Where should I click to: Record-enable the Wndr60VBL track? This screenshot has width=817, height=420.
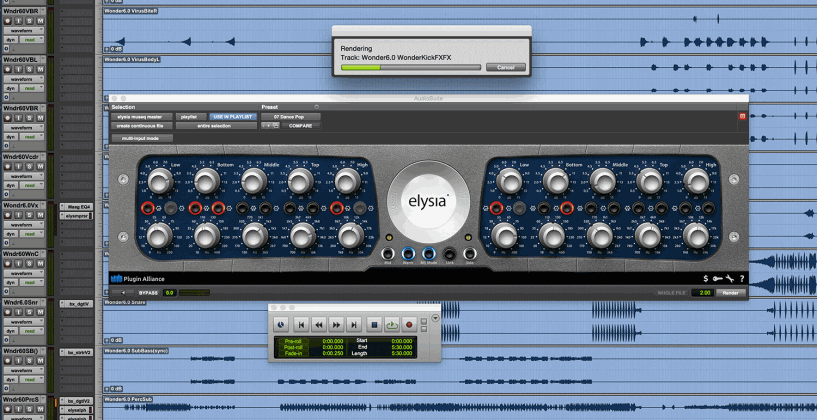(x=7, y=69)
